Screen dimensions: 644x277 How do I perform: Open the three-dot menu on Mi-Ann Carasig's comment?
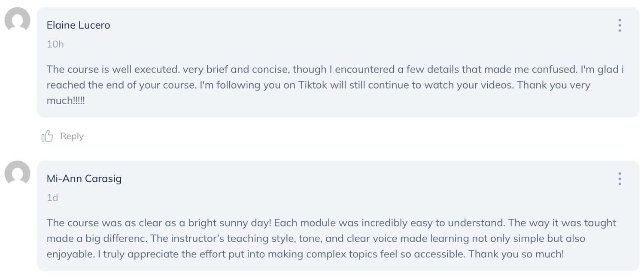coord(620,179)
